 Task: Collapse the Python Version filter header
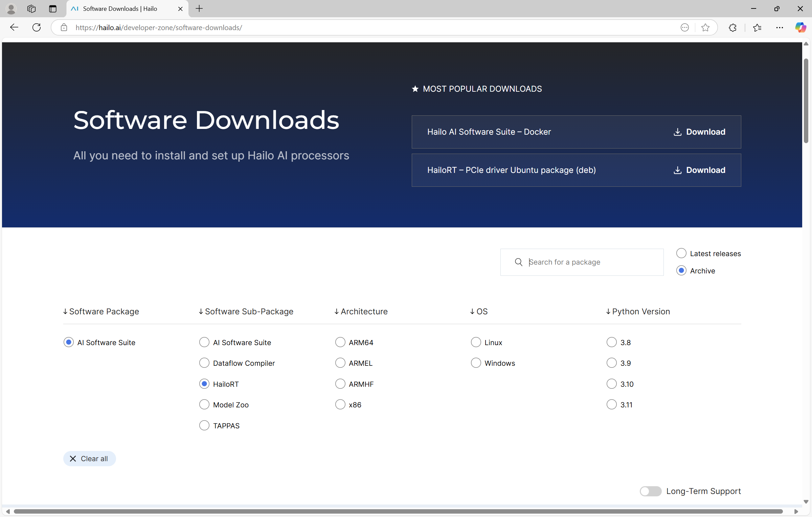(x=638, y=311)
